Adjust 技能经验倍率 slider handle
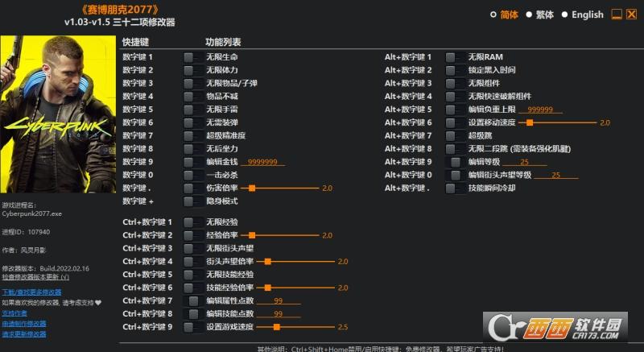 click(x=268, y=288)
